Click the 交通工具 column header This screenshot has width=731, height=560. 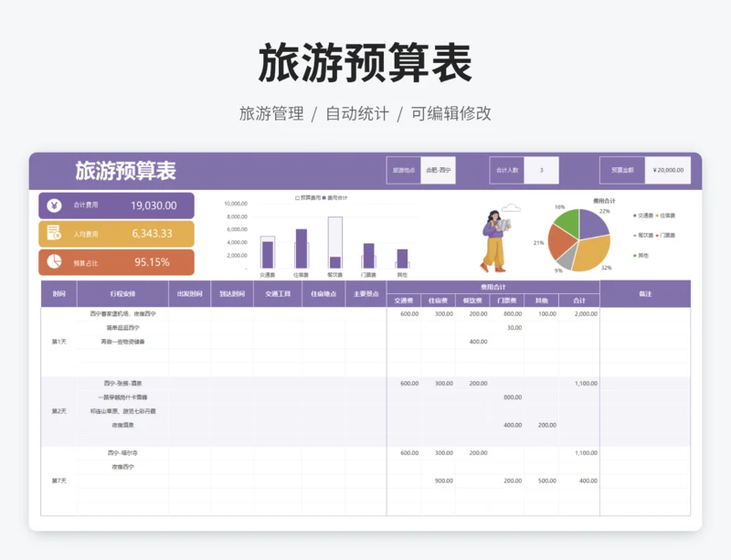278,294
